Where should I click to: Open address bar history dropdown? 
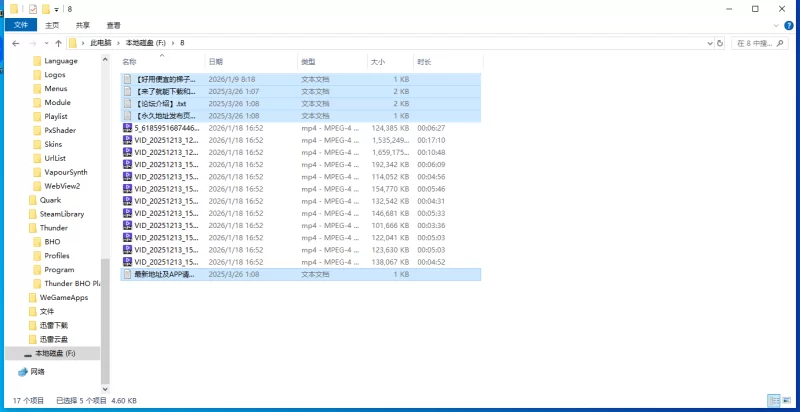(x=710, y=43)
